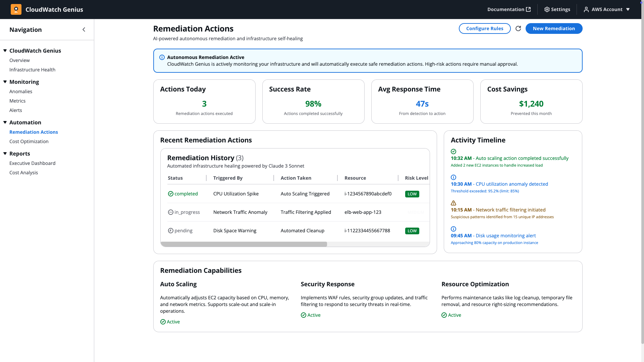
Task: Click the pending clock icon for Disk Space Warning
Action: [x=170, y=231]
